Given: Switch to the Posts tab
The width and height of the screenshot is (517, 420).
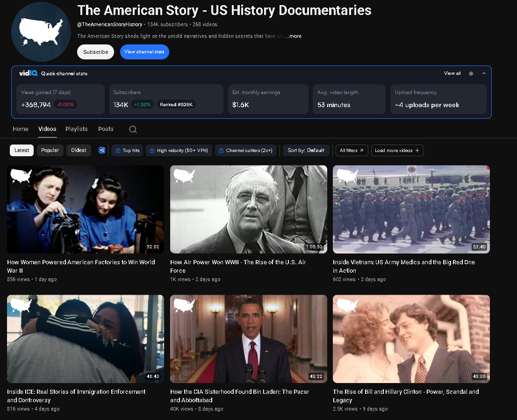Looking at the screenshot, I should [x=106, y=129].
